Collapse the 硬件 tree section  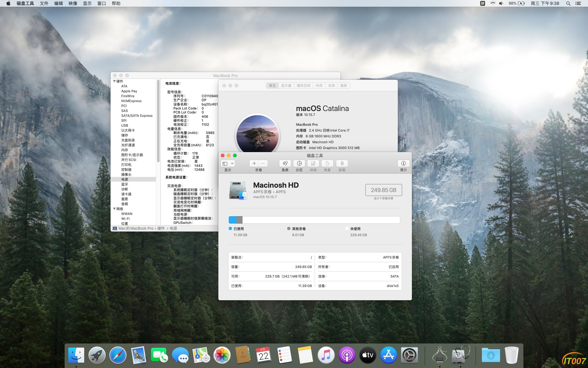click(114, 81)
